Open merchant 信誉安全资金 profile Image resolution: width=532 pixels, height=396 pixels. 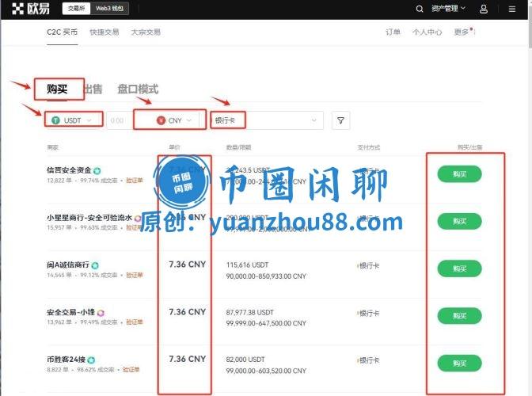69,170
